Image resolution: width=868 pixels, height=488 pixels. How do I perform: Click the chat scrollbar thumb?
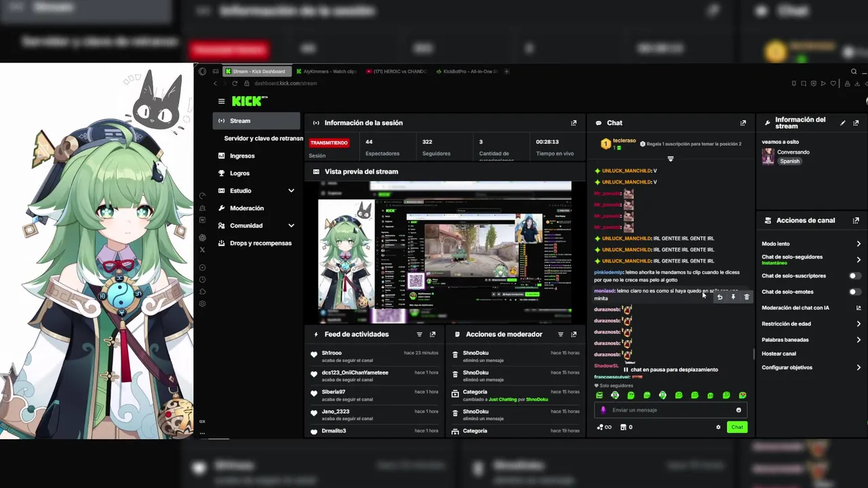click(x=753, y=354)
